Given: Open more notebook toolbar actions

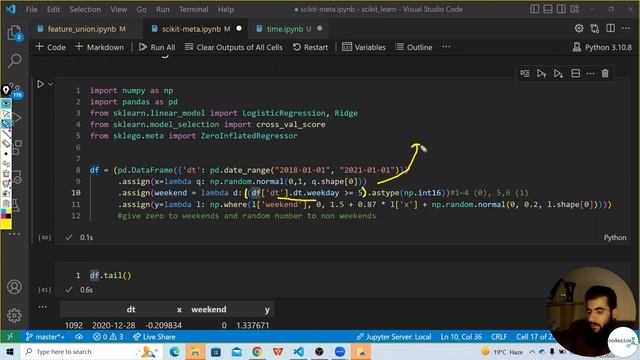Looking at the screenshot, I should tap(446, 47).
